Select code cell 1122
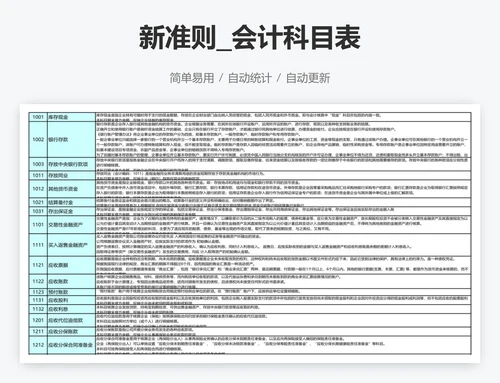This screenshot has width=500, height=383. click(38, 281)
